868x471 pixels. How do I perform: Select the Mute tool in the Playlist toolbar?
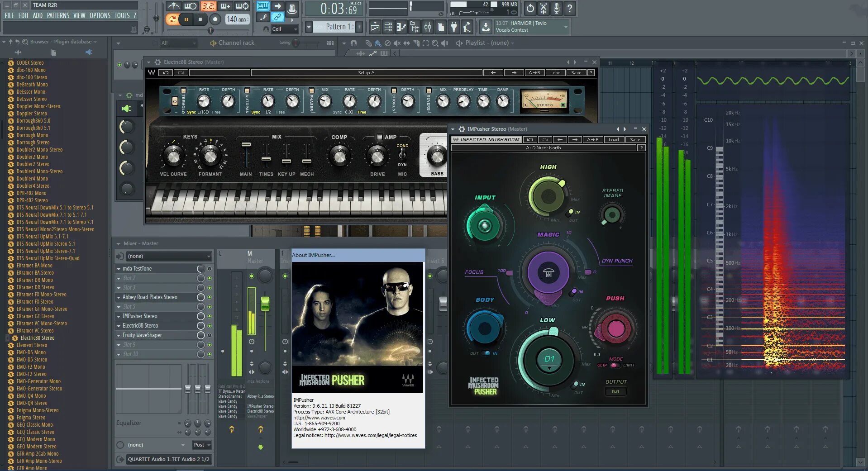[x=397, y=44]
